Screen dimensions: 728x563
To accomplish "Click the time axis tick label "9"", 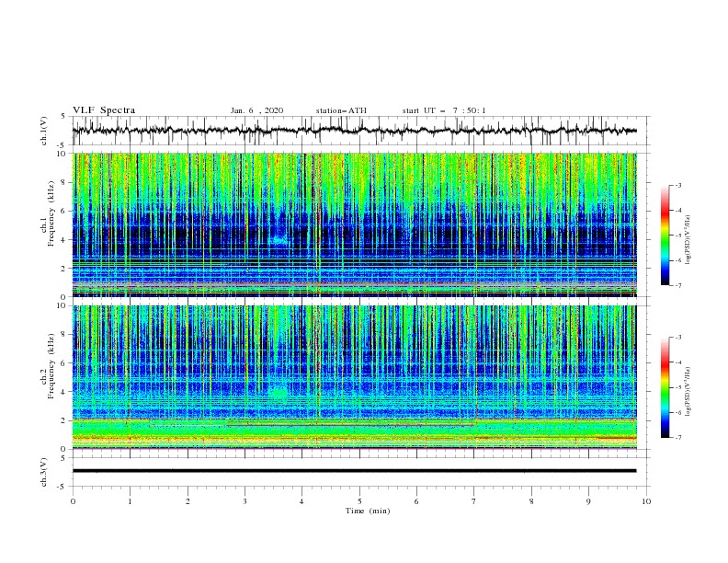I will (x=588, y=501).
